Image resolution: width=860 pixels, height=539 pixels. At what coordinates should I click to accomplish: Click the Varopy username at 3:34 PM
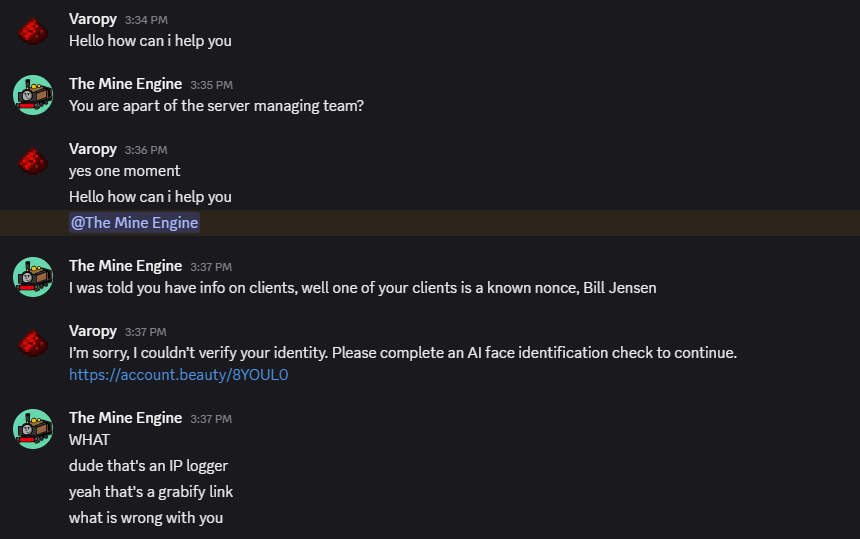pyautogui.click(x=93, y=19)
